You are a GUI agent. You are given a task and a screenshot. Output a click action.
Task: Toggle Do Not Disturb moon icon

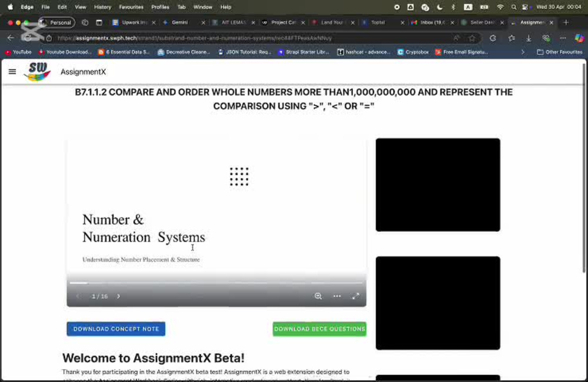(439, 6)
